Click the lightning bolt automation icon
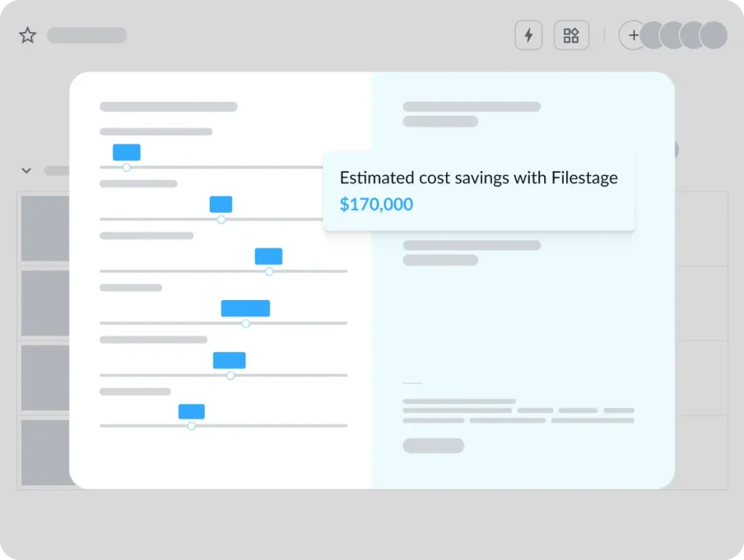 pos(528,36)
